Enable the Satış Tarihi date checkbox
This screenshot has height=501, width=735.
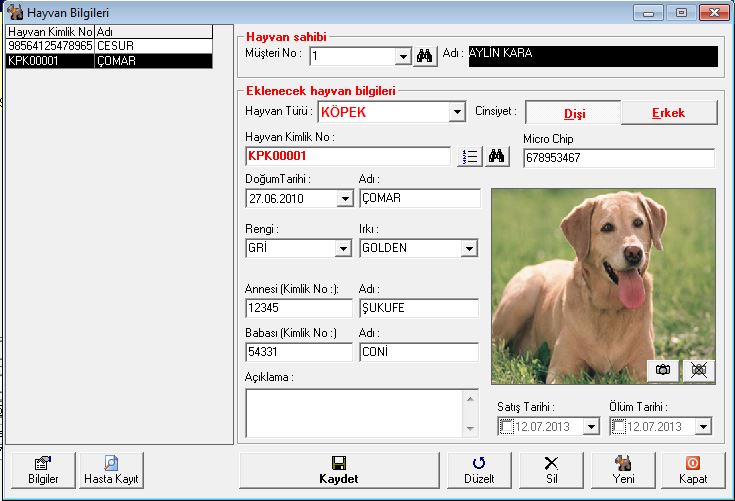[x=507, y=426]
